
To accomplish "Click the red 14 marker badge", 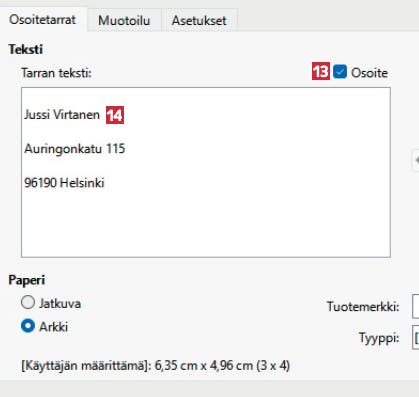I will (x=115, y=115).
